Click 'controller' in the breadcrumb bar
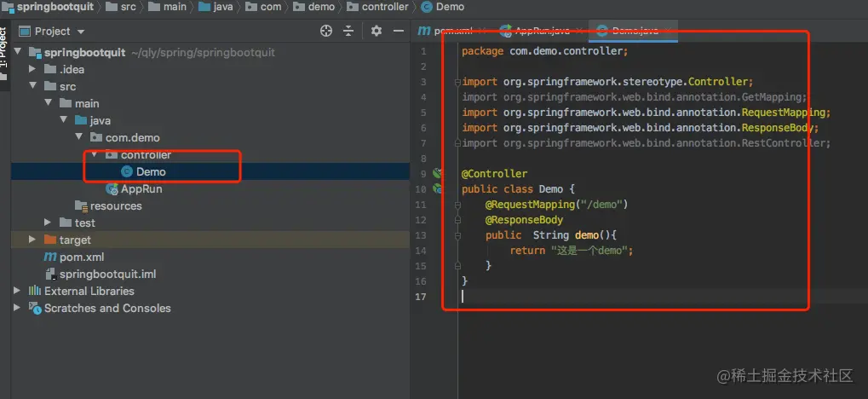 tap(385, 7)
